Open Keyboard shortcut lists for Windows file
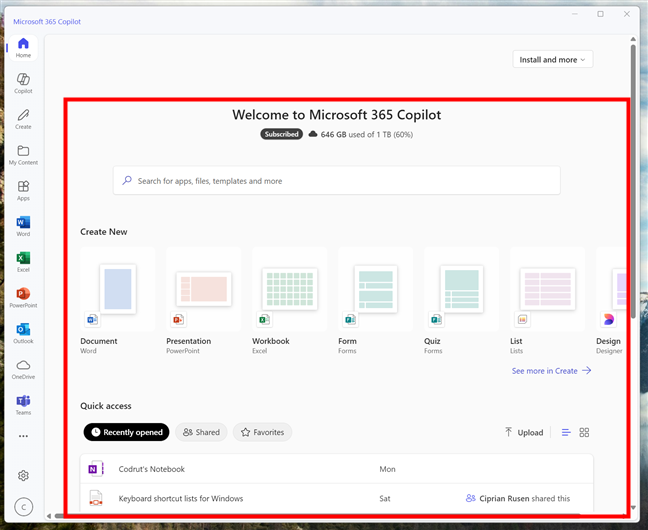648x530 pixels. (337, 498)
